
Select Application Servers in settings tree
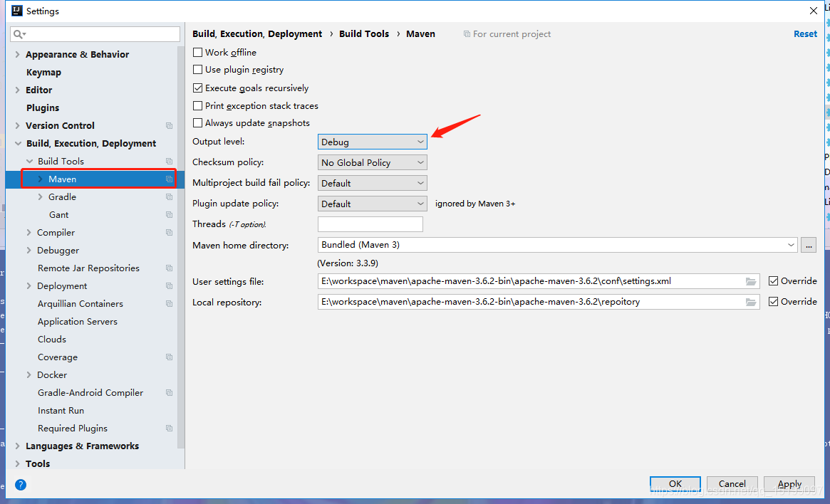(77, 322)
